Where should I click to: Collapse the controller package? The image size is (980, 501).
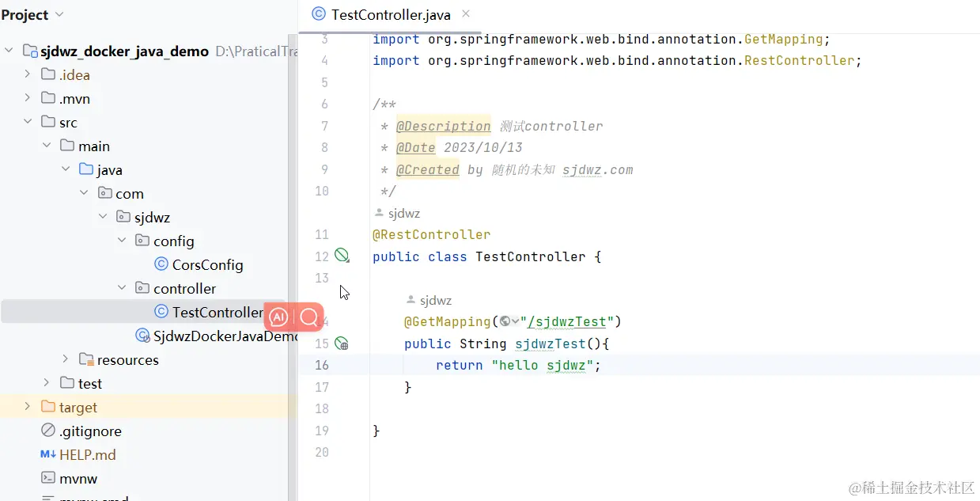(123, 288)
